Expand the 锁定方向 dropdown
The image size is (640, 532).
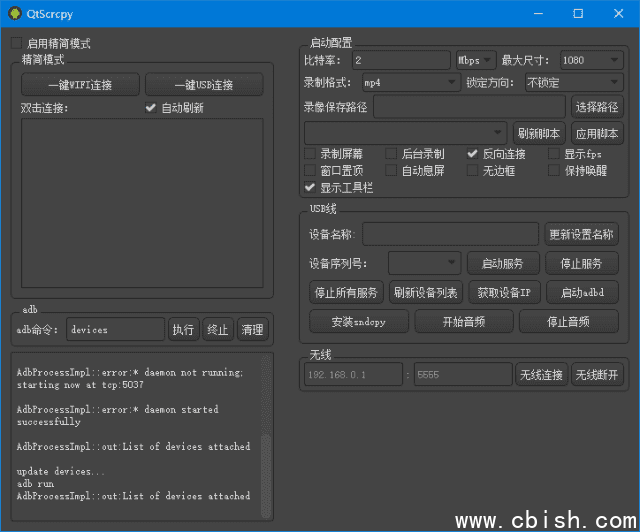point(573,82)
